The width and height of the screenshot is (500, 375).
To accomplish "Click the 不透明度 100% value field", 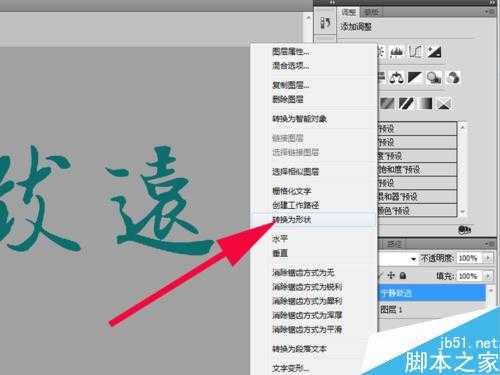I will click(470, 258).
